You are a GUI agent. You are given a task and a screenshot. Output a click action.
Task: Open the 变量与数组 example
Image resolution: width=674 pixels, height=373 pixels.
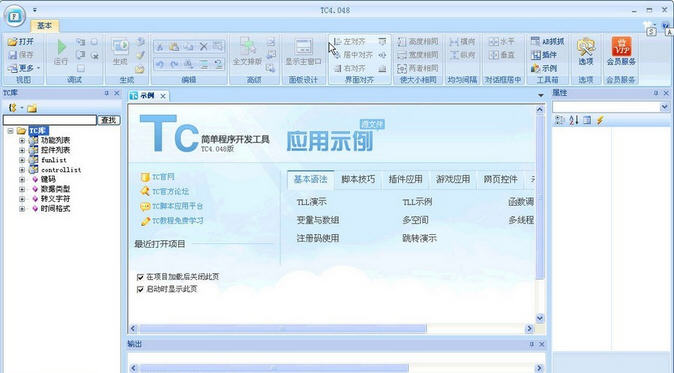(x=318, y=220)
